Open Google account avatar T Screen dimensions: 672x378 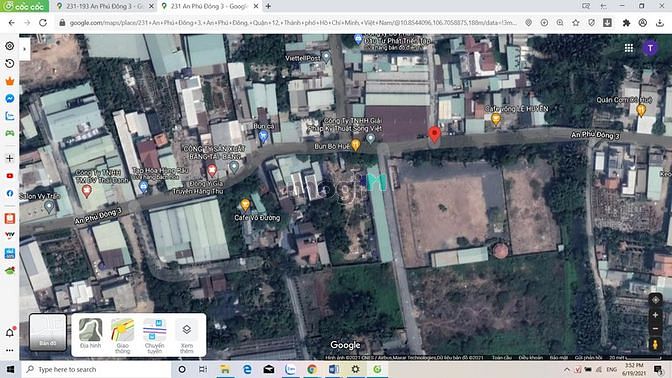(650, 48)
